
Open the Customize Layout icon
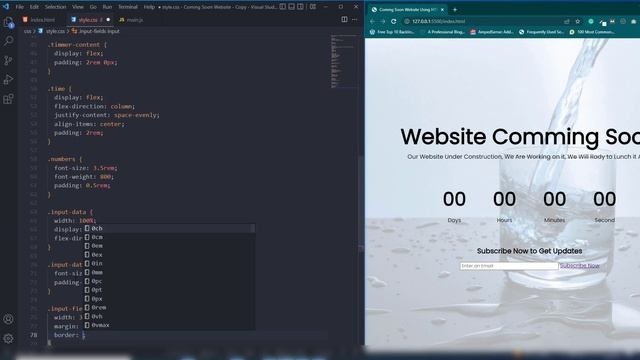[x=313, y=7]
